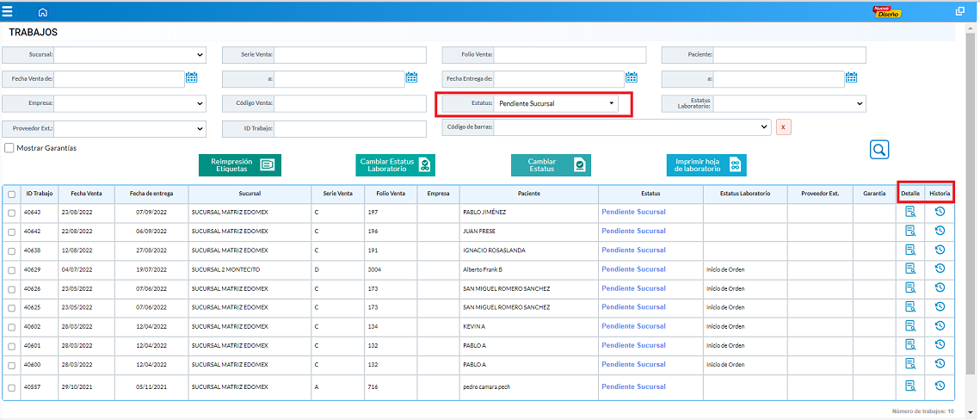Open Detalle for job 40638
The width and height of the screenshot is (980, 420).
910,250
